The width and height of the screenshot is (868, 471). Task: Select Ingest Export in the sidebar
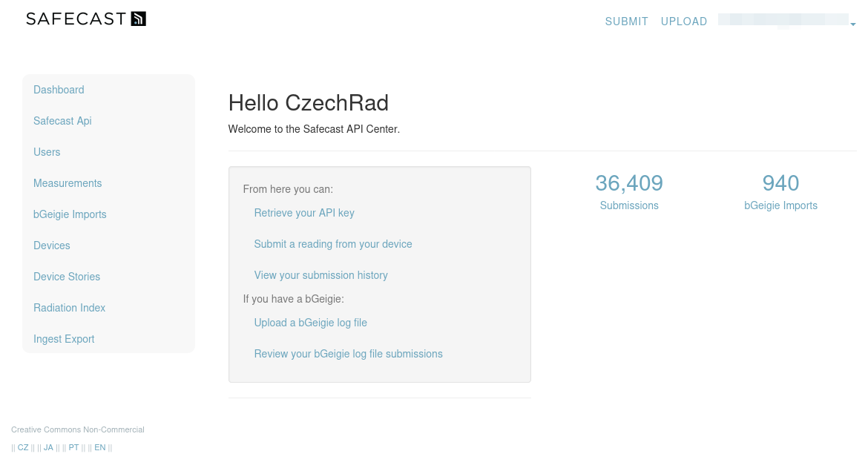click(x=64, y=339)
